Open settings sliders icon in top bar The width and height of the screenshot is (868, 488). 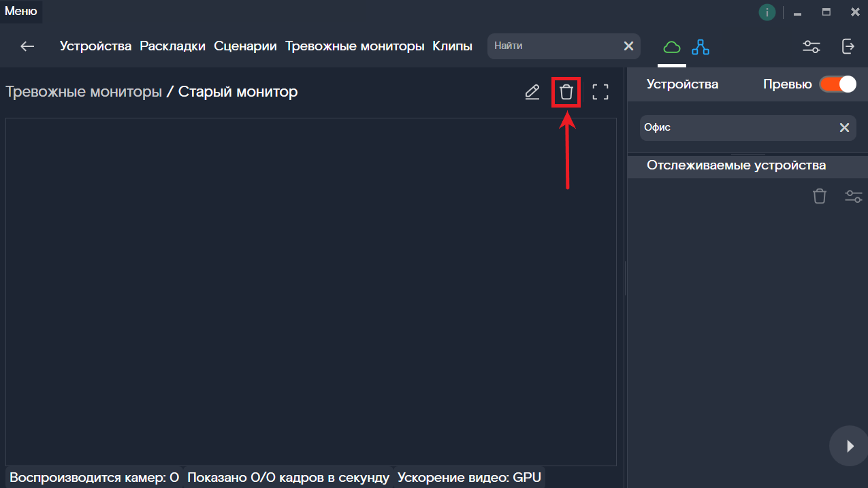(x=811, y=47)
